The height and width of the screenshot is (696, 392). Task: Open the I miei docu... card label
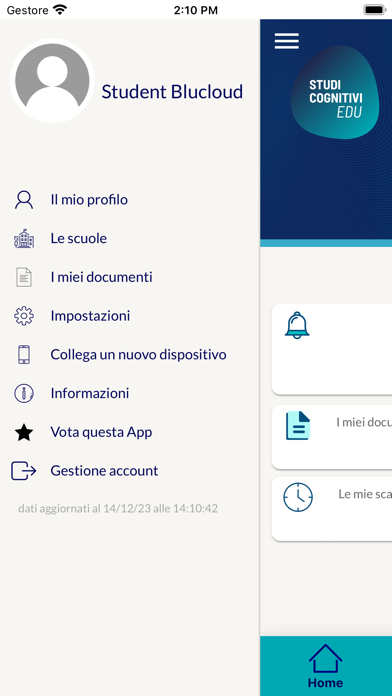tap(364, 422)
